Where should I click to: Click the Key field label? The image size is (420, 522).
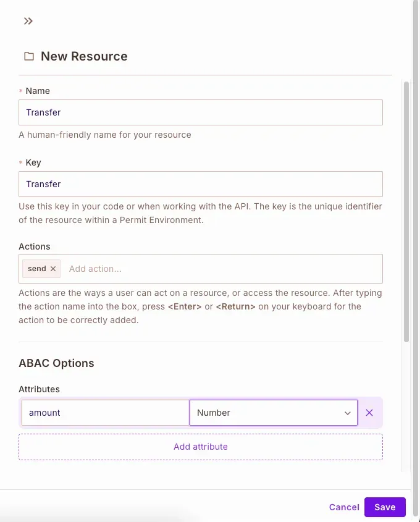(x=33, y=162)
